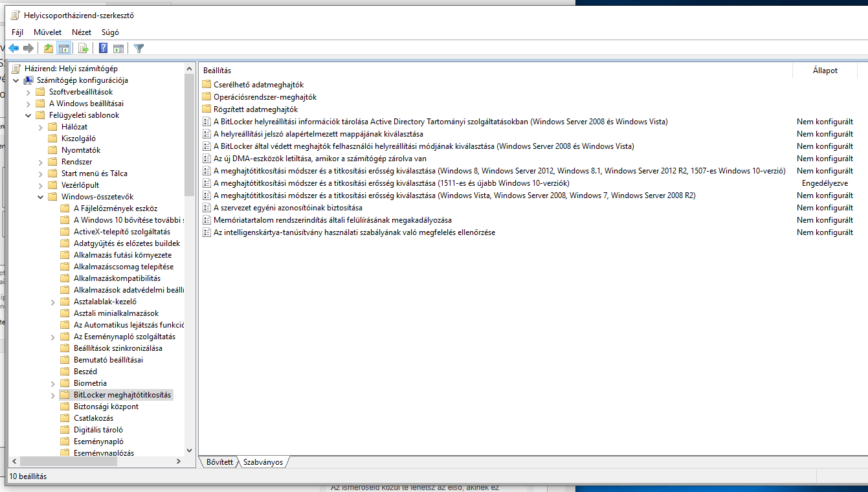Click the tree vertical scrollbar down arrow

tap(189, 451)
